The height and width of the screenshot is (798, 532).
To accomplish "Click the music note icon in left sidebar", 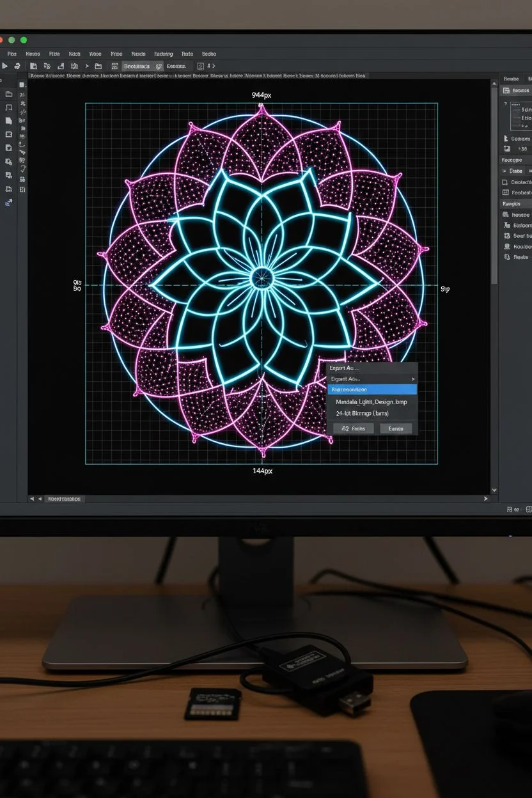I will 9,107.
